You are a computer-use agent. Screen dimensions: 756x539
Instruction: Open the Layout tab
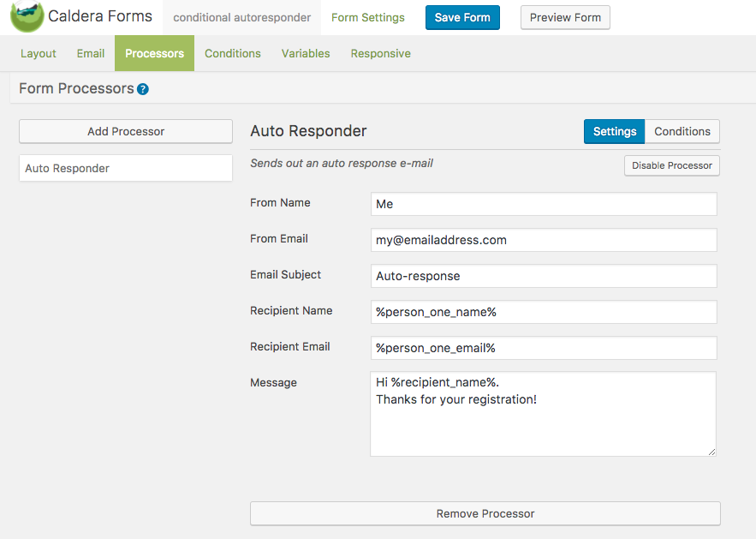[39, 53]
